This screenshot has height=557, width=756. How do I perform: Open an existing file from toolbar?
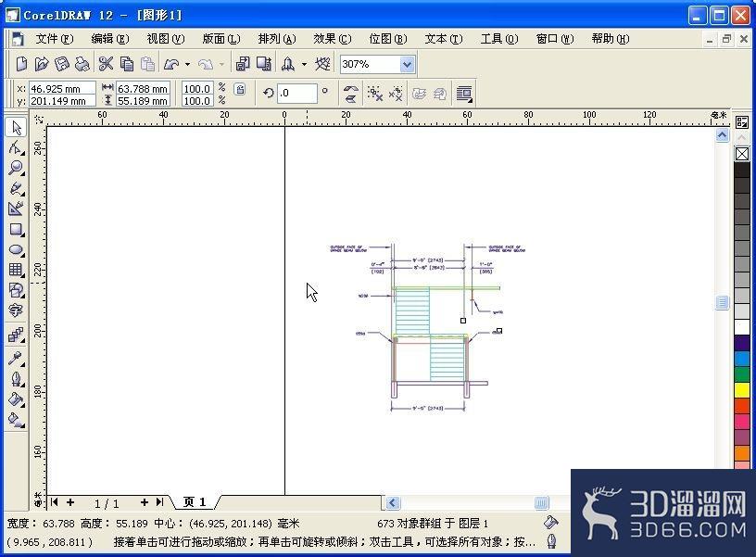pyautogui.click(x=42, y=64)
